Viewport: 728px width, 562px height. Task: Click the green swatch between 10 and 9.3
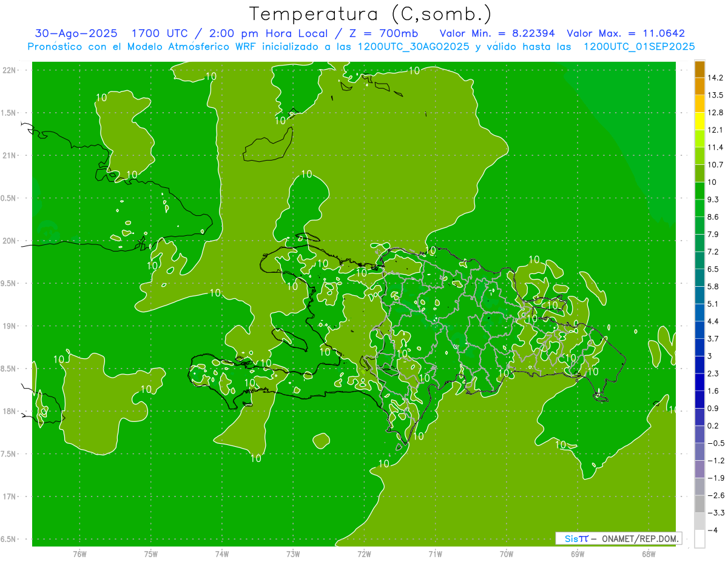[699, 191]
